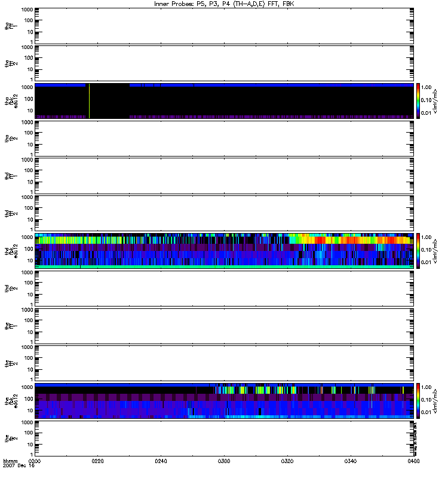
Task: Click the 100 tick label of thd fbk panel
Action: [x=29, y=249]
